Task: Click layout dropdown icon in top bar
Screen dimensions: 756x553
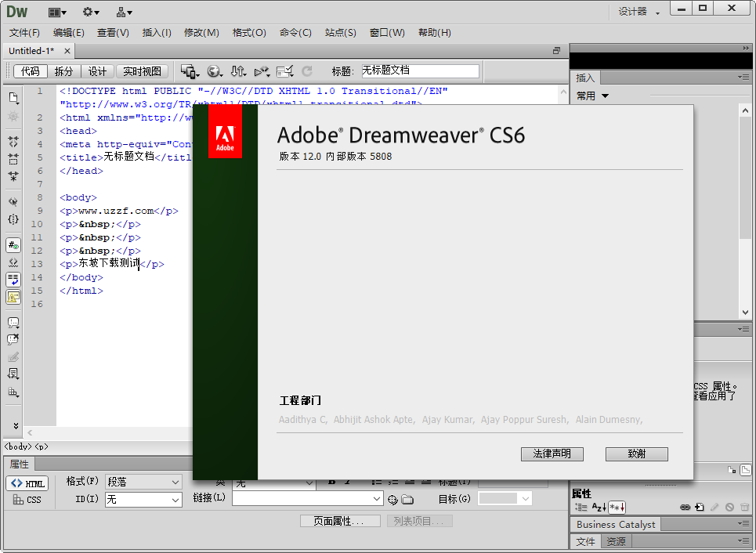Action: click(57, 12)
